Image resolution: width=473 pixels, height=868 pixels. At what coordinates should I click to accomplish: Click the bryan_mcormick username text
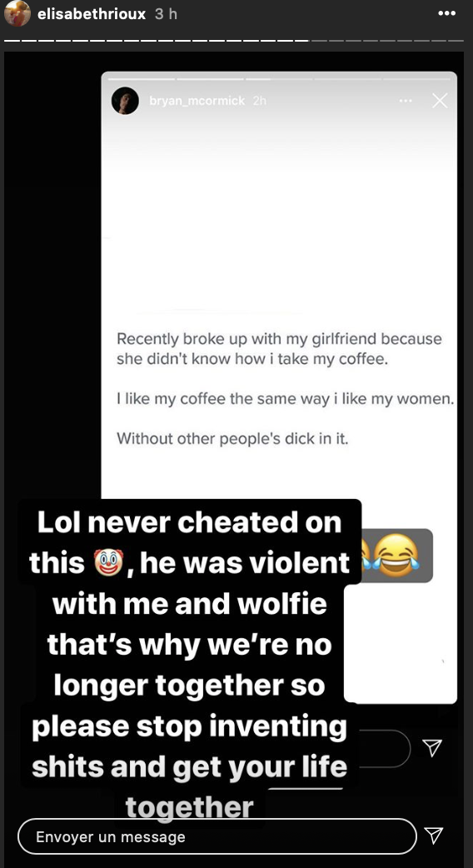(197, 102)
